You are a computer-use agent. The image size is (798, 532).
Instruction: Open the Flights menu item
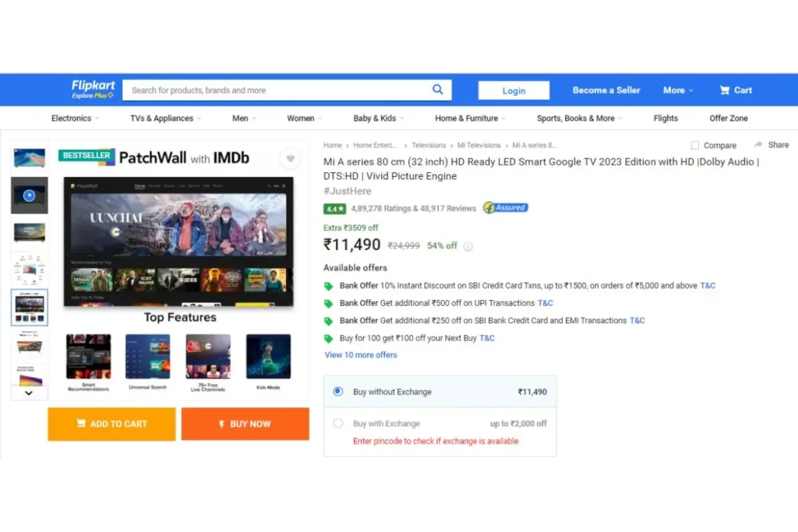tap(666, 118)
